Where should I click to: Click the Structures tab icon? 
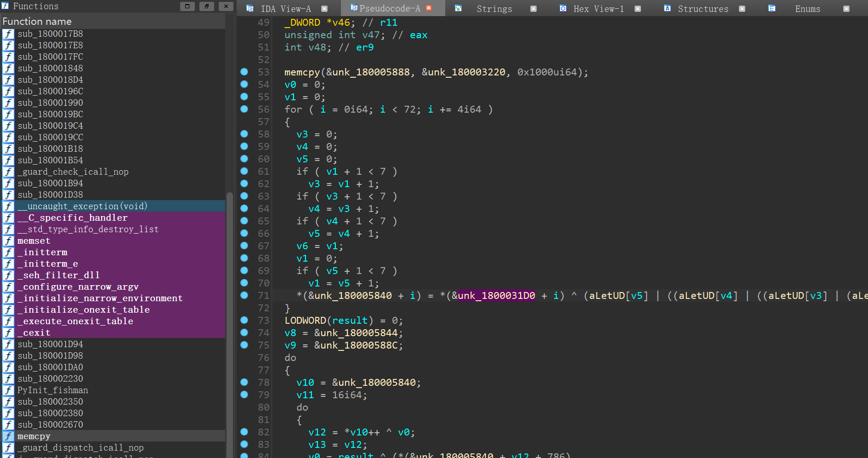click(667, 8)
